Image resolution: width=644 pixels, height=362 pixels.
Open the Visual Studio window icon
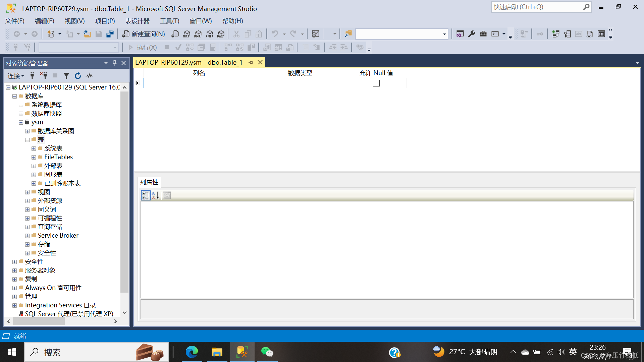click(x=460, y=34)
